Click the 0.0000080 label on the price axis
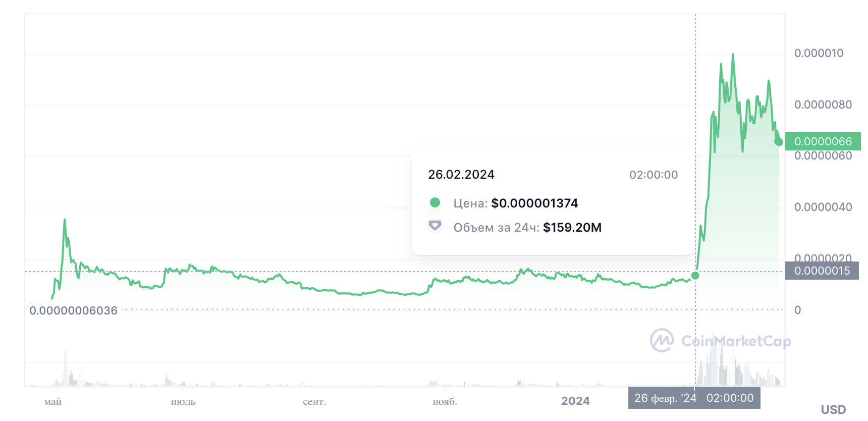This screenshot has height=421, width=868. [823, 104]
